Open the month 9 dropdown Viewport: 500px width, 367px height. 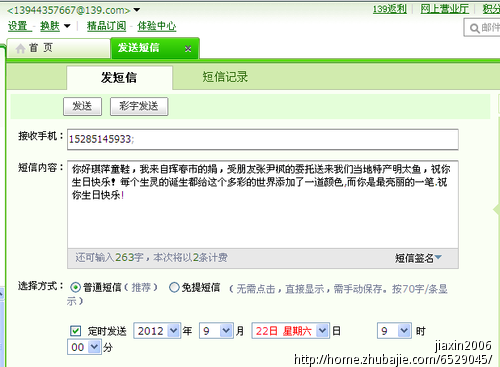216,331
